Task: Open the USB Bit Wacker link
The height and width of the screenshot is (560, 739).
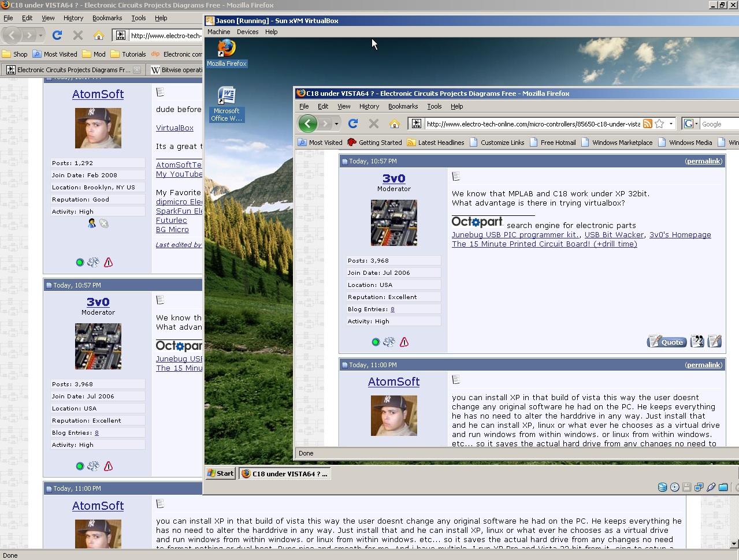Action: coord(614,235)
